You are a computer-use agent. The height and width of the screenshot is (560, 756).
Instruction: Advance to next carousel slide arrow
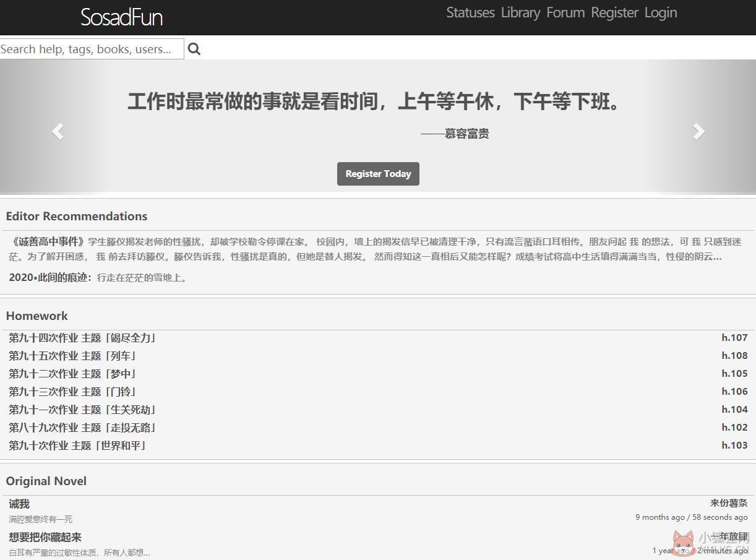698,131
